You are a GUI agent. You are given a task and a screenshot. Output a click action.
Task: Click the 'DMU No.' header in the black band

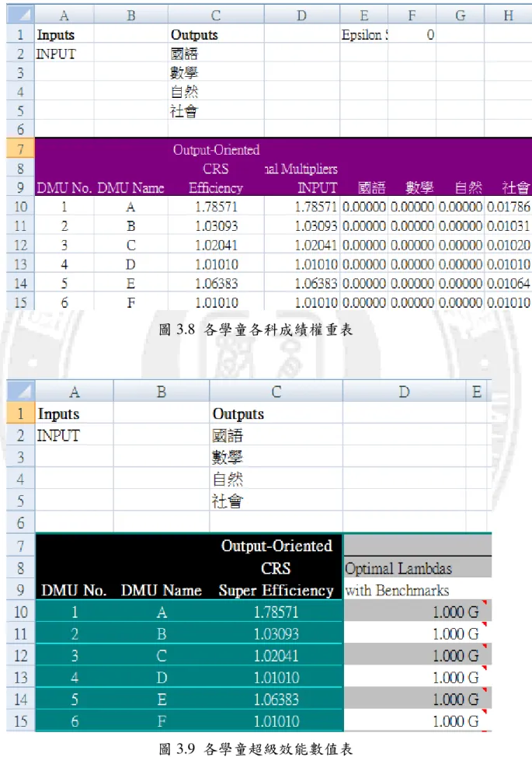coord(75,590)
